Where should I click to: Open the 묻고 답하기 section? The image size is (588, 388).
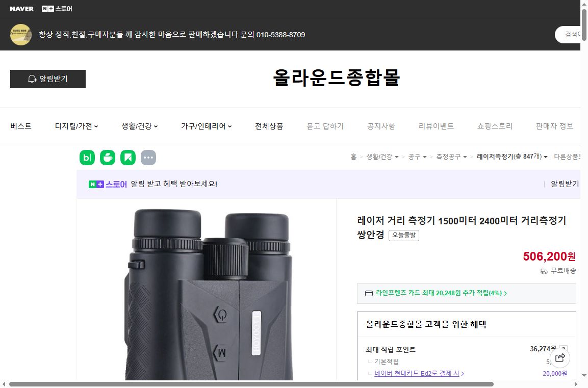[x=325, y=126]
